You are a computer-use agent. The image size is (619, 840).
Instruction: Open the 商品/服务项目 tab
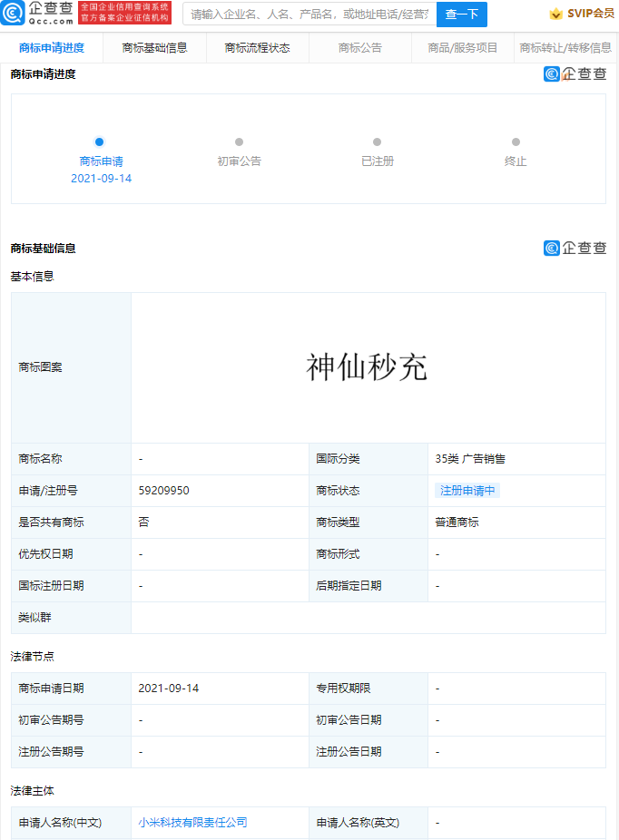(x=463, y=48)
